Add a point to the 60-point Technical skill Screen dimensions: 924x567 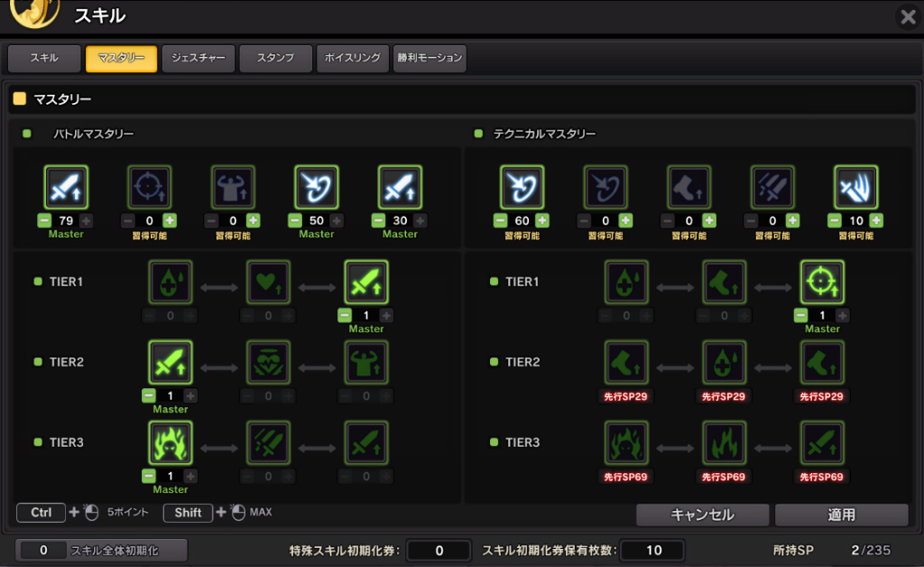pyautogui.click(x=542, y=220)
